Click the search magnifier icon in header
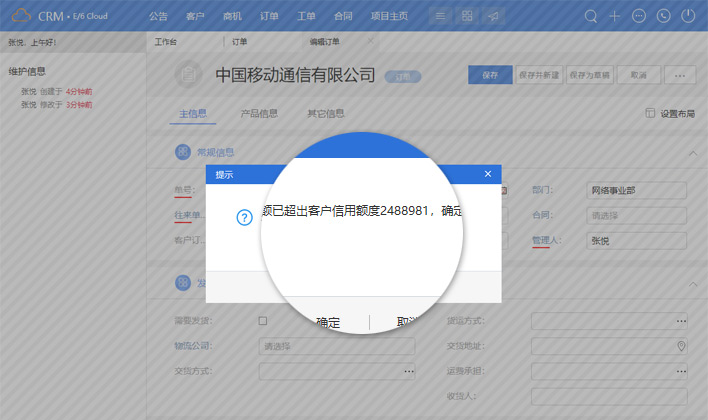The height and width of the screenshot is (420, 708). tap(591, 16)
